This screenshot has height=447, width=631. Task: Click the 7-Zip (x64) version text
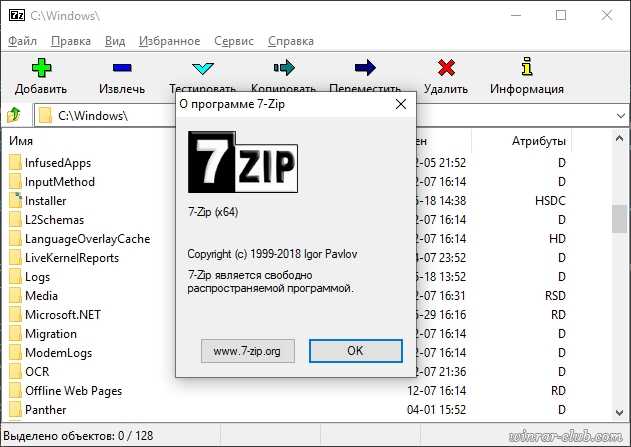point(213,212)
